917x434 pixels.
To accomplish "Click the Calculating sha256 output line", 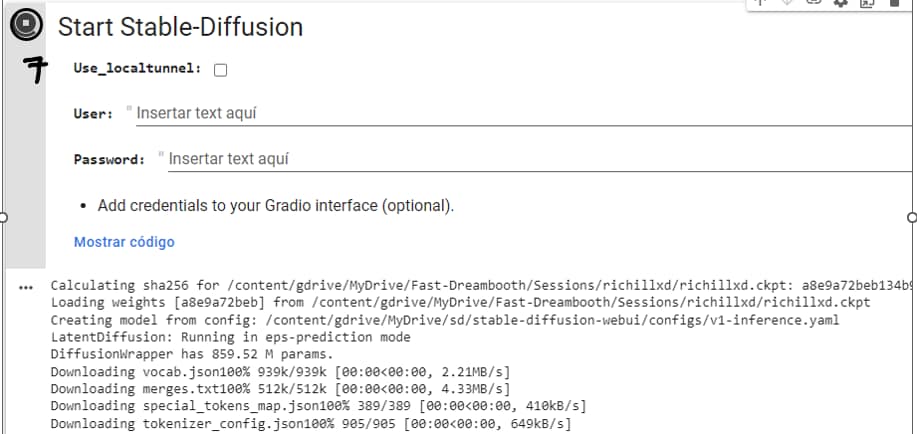I will 400,287.
